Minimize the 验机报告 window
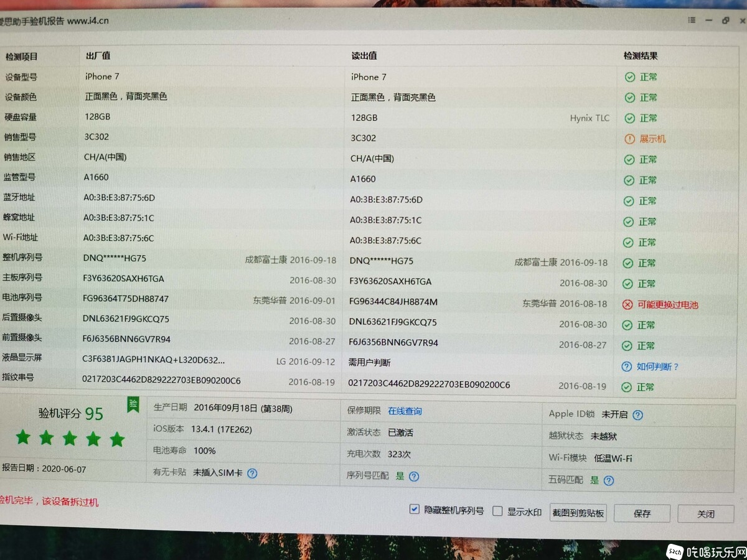Viewport: 747px width, 560px height. 708,21
